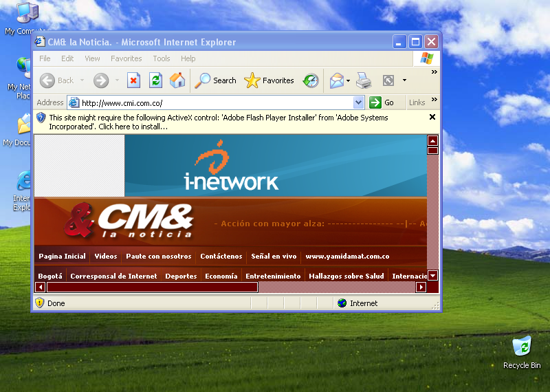The height and width of the screenshot is (392, 550).
Task: Open the Edit menu
Action: (67, 58)
